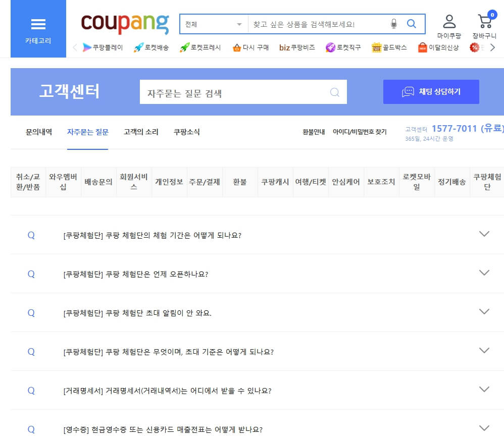
Task: Open 로켓직구 shortcut
Action: coord(343,47)
